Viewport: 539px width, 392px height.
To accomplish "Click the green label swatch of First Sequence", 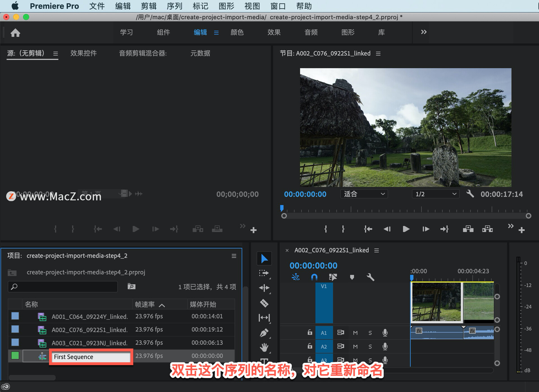I will [x=15, y=356].
